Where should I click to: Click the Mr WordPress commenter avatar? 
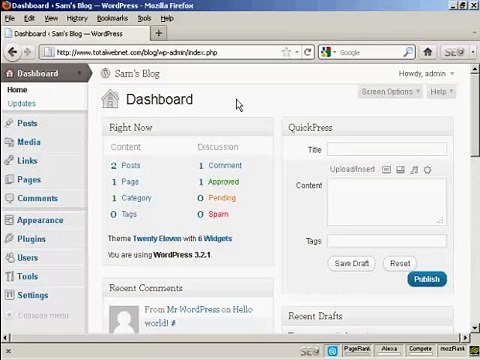pyautogui.click(x=124, y=319)
